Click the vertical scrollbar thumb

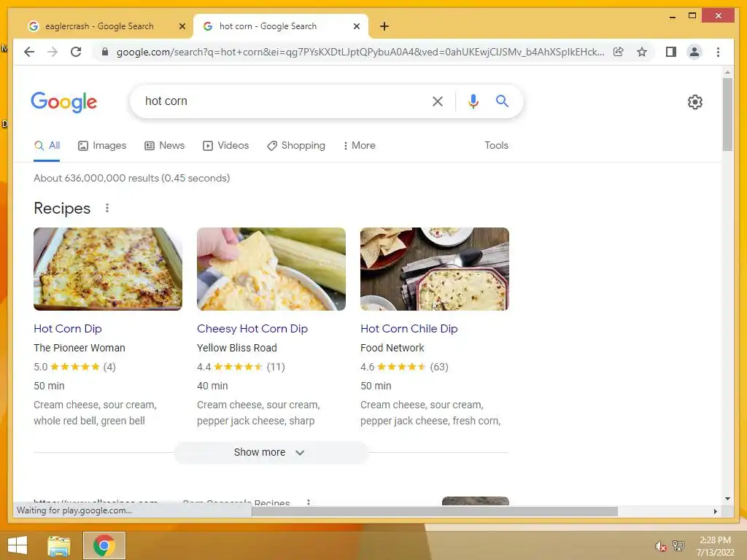click(727, 114)
